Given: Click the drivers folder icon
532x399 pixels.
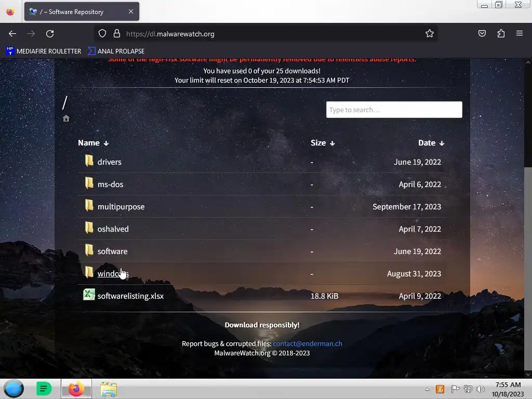Looking at the screenshot, I should pos(89,161).
